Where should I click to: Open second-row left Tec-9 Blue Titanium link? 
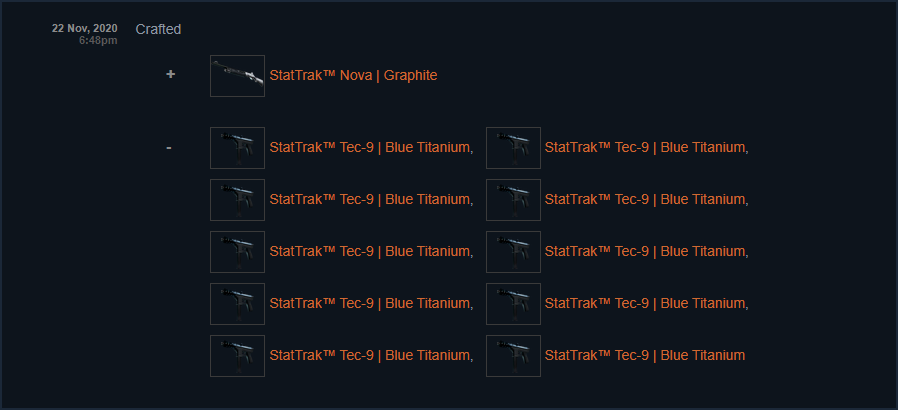click(370, 200)
